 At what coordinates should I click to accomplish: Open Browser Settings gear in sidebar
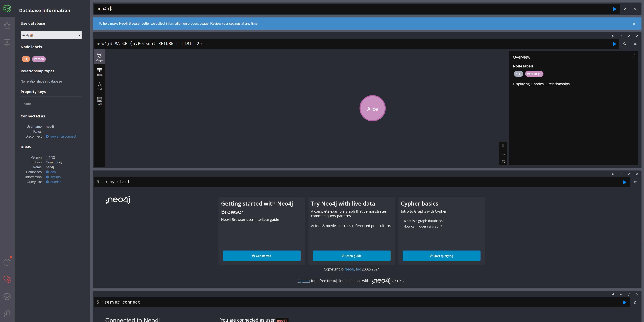pyautogui.click(x=7, y=296)
